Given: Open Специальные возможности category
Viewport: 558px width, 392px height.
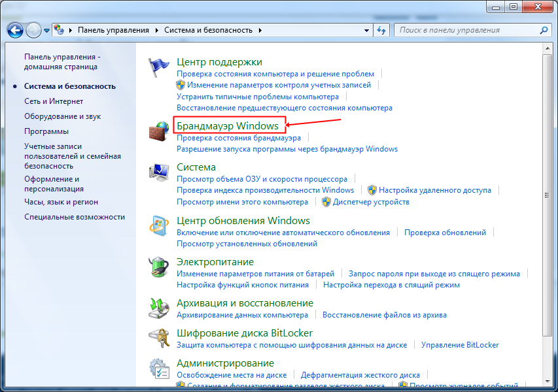Looking at the screenshot, I should tap(75, 217).
